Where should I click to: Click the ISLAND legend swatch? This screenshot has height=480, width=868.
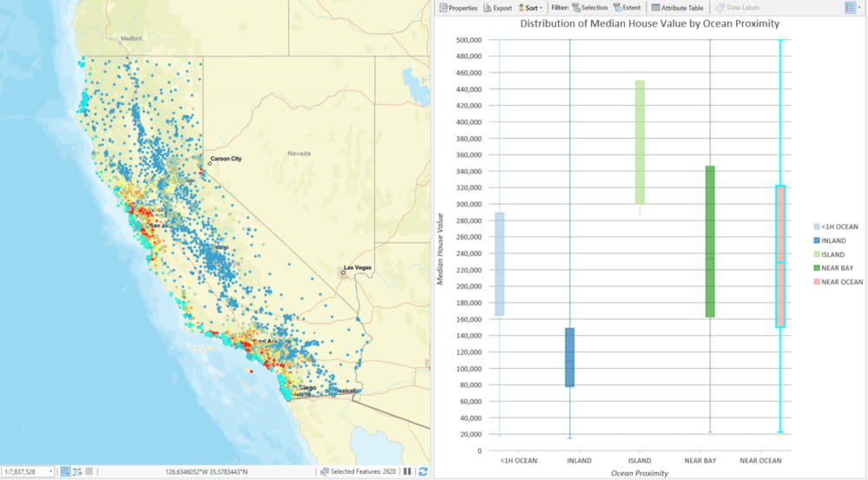[x=817, y=254]
